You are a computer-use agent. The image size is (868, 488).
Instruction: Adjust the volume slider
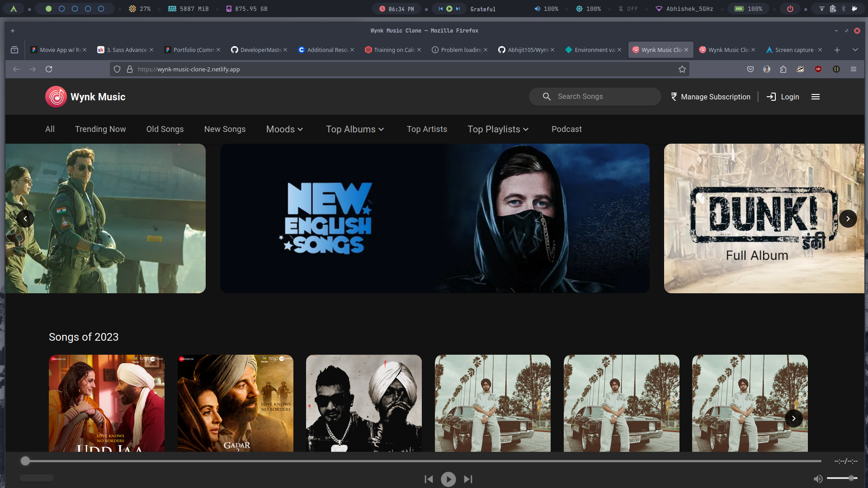pos(842,478)
